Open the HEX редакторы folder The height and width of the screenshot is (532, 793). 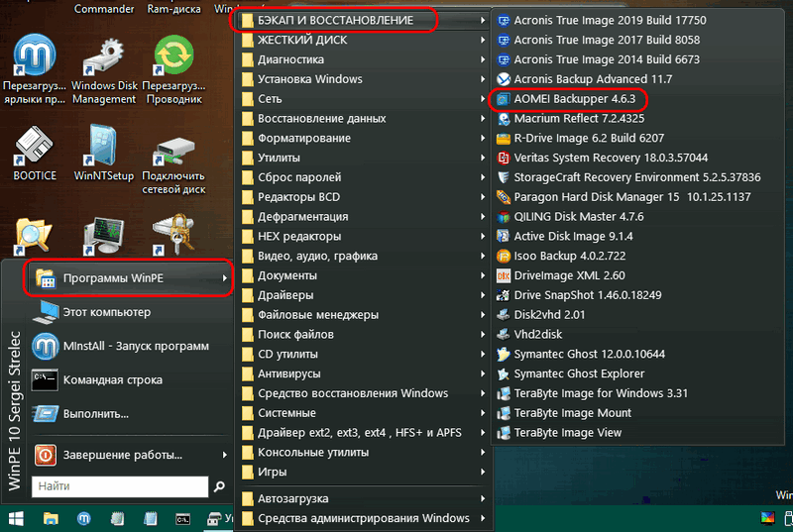[x=363, y=237]
